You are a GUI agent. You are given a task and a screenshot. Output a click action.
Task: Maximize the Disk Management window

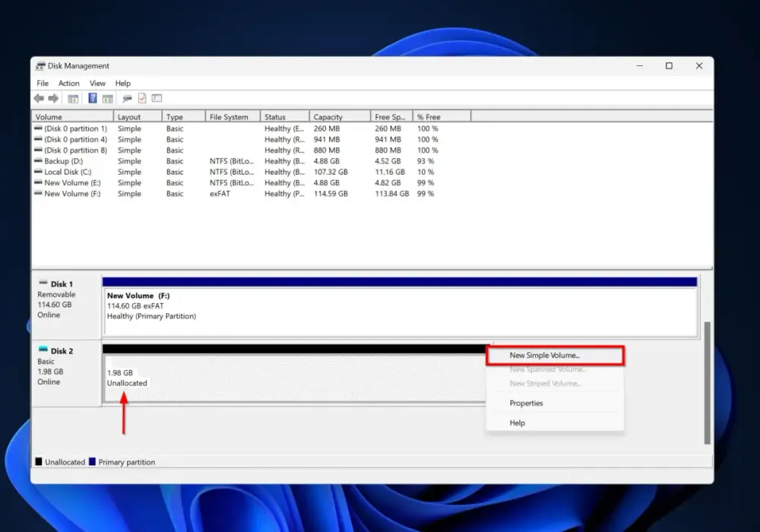pos(669,66)
